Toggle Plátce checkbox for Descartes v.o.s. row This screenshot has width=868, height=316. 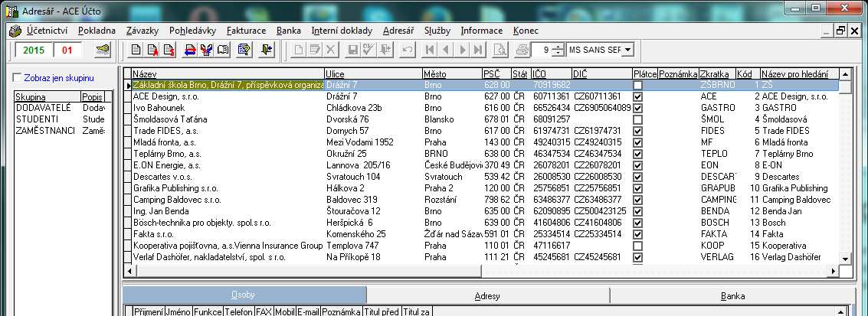pyautogui.click(x=637, y=177)
